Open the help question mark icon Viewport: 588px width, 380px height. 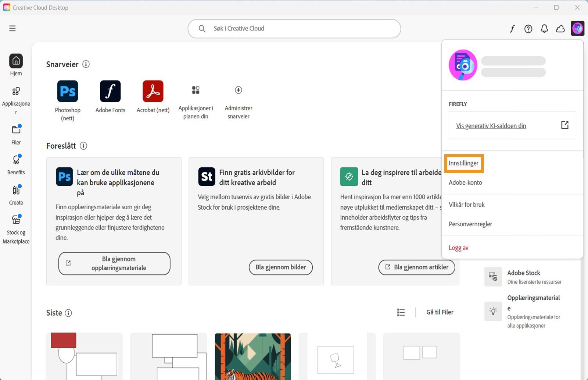(x=528, y=29)
